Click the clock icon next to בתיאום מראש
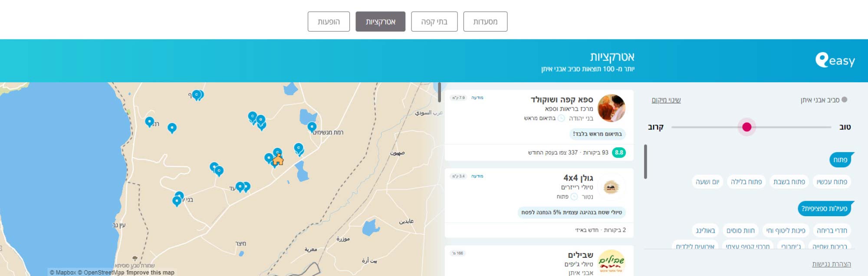The height and width of the screenshot is (276, 868). click(561, 118)
